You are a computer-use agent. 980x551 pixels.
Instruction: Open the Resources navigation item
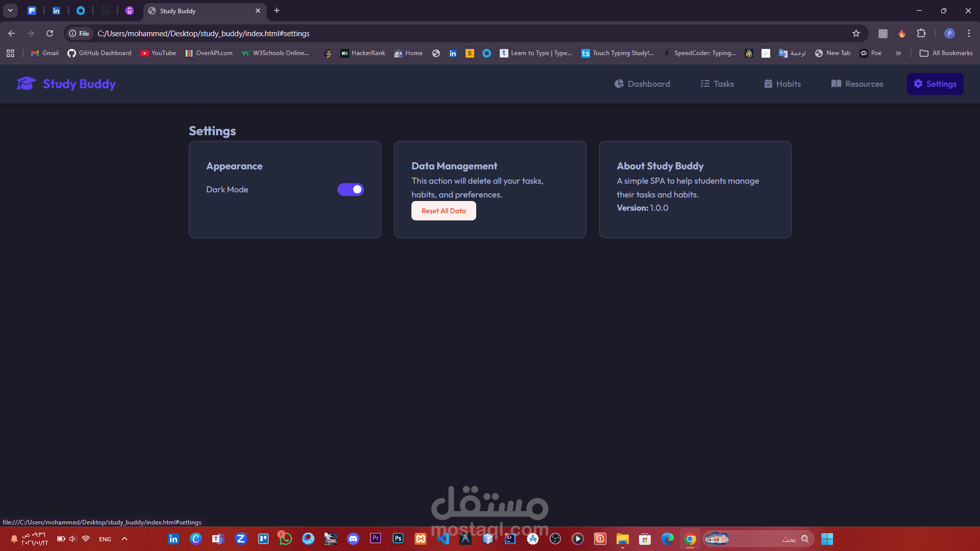(857, 84)
